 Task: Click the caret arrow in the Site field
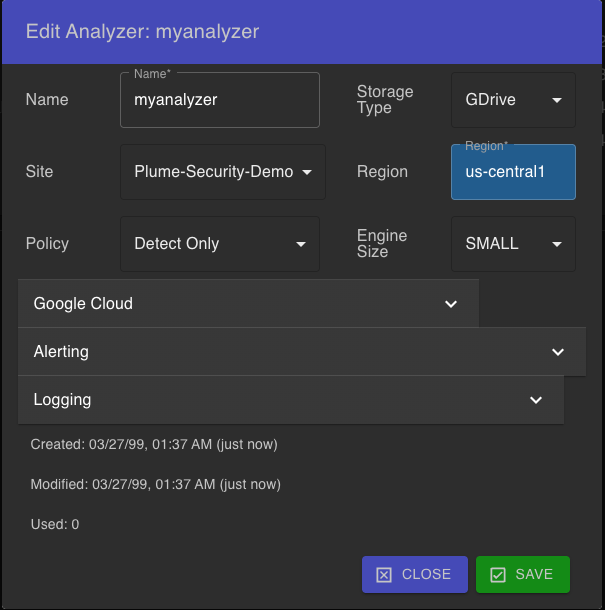306,172
